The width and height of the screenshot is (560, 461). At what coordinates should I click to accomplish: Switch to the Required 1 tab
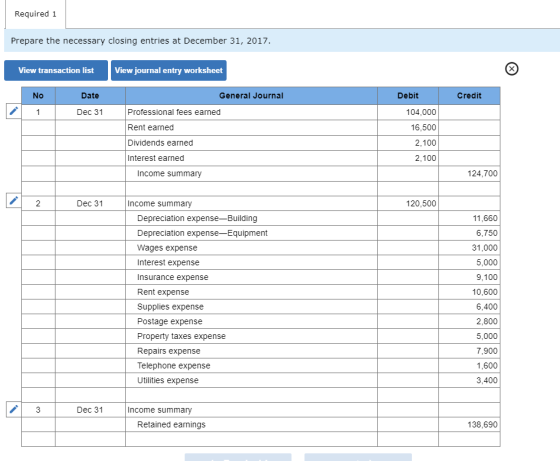pyautogui.click(x=35, y=14)
